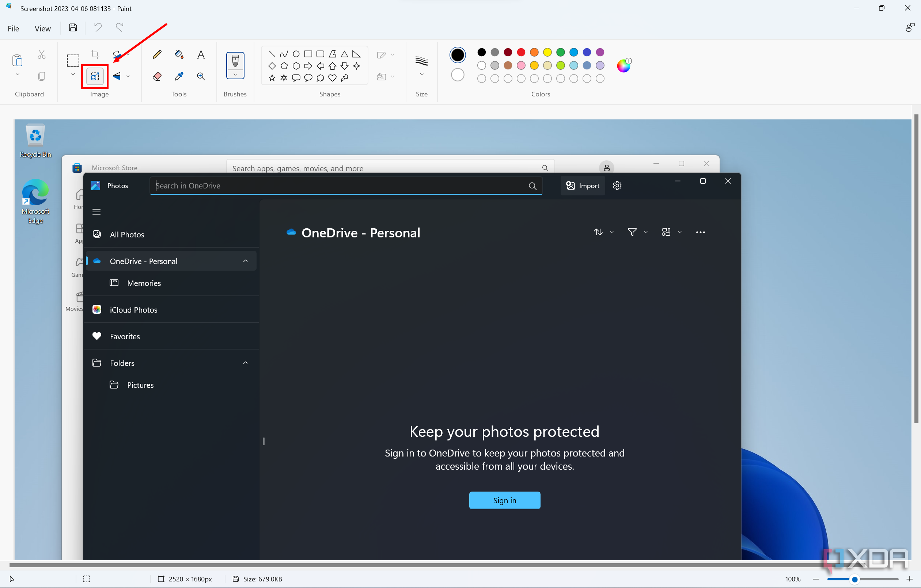The image size is (921, 588).
Task: Click the Resize and skew icon
Action: point(94,76)
